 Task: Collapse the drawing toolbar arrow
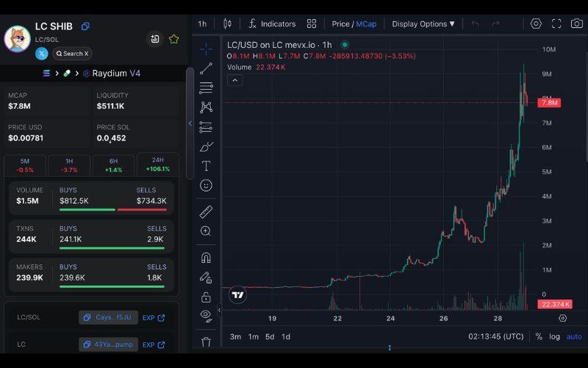219,310
